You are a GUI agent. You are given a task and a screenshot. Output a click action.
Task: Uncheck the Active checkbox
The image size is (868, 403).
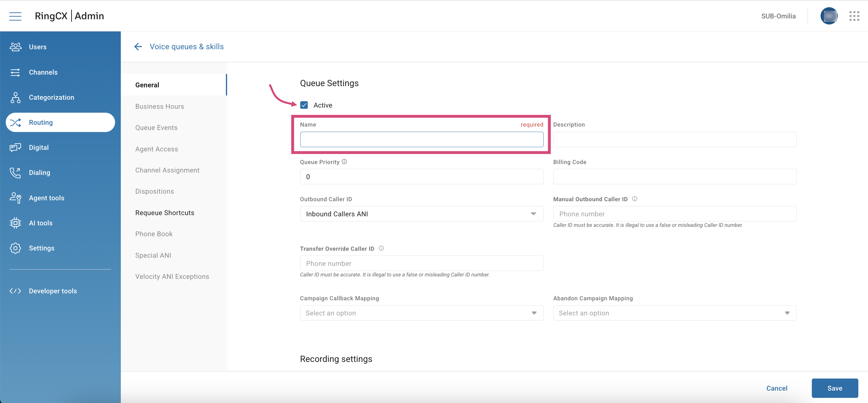point(304,105)
